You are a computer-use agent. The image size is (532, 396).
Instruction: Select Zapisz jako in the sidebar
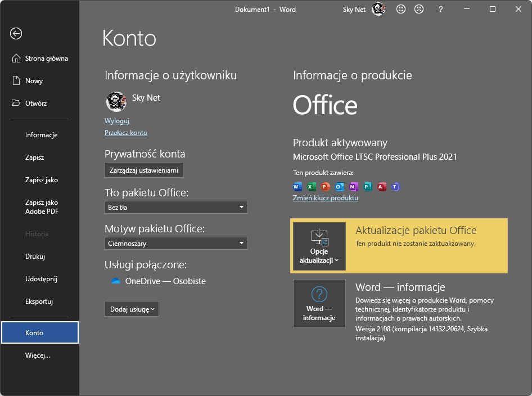pos(42,180)
